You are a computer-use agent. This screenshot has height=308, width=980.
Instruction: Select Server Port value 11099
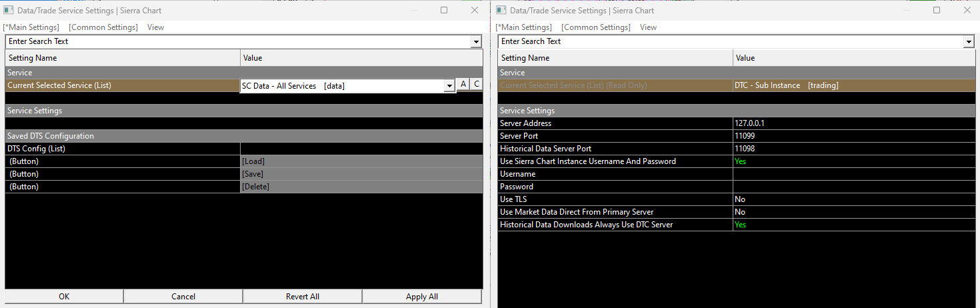pos(854,136)
